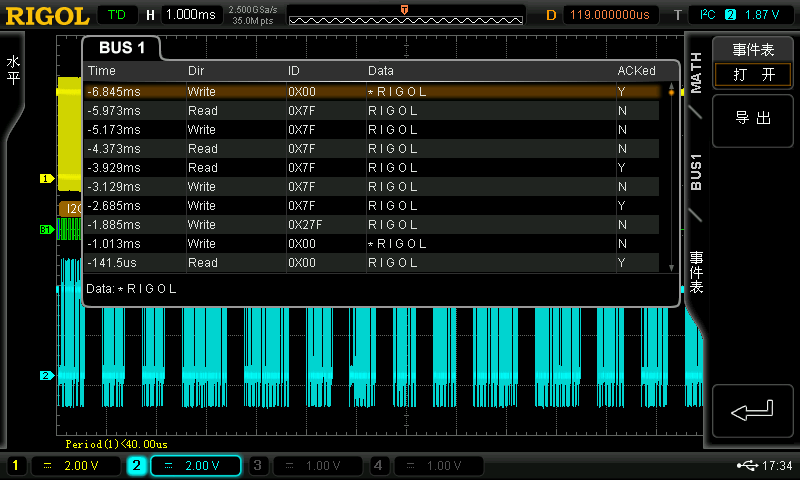This screenshot has height=480, width=800.
Task: Select the -5.973ms Read row
Action: click(372, 111)
